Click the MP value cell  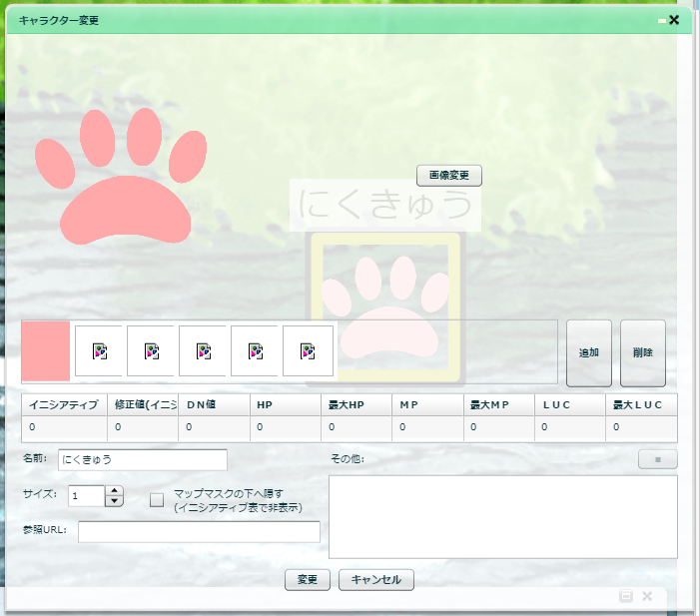(x=428, y=428)
